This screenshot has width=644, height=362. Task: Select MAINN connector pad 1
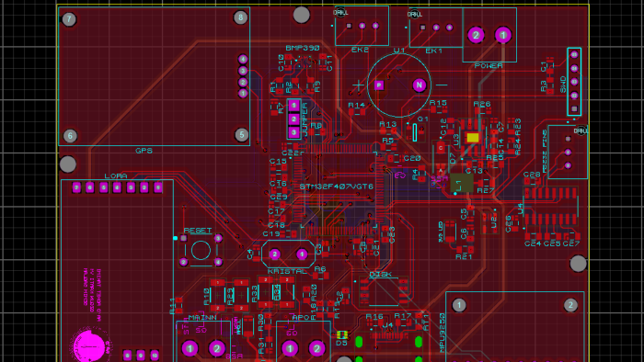[190, 349]
